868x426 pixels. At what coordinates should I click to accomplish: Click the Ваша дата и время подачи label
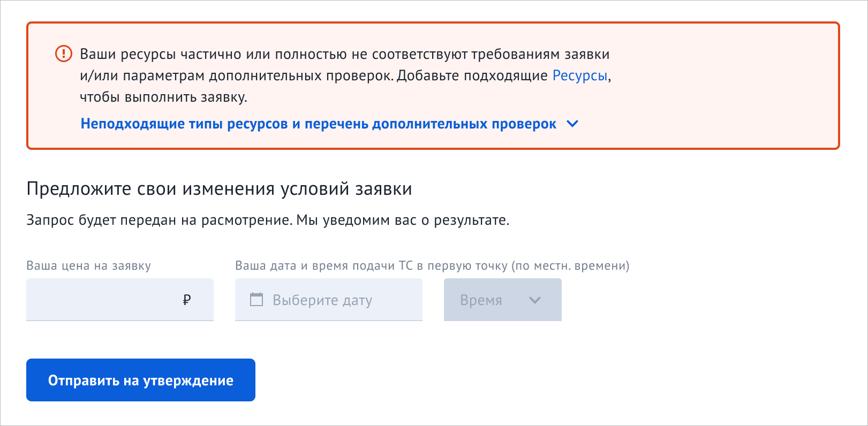tap(432, 265)
